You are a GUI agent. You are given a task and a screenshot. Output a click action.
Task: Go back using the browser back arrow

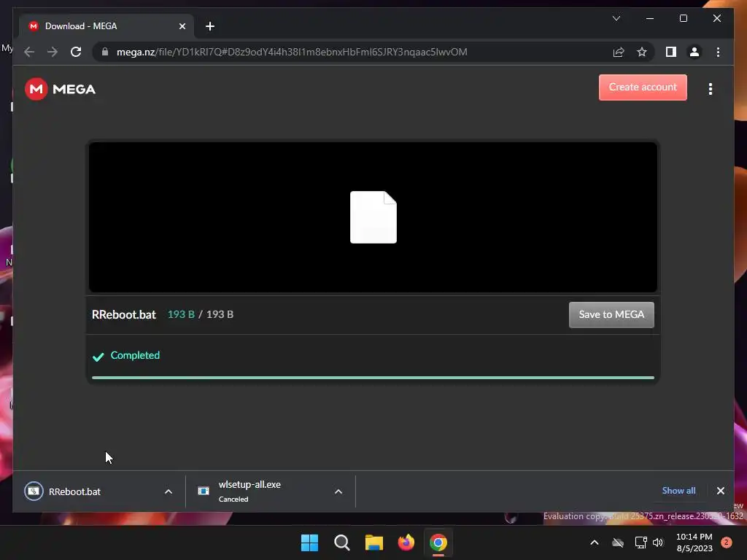(29, 52)
